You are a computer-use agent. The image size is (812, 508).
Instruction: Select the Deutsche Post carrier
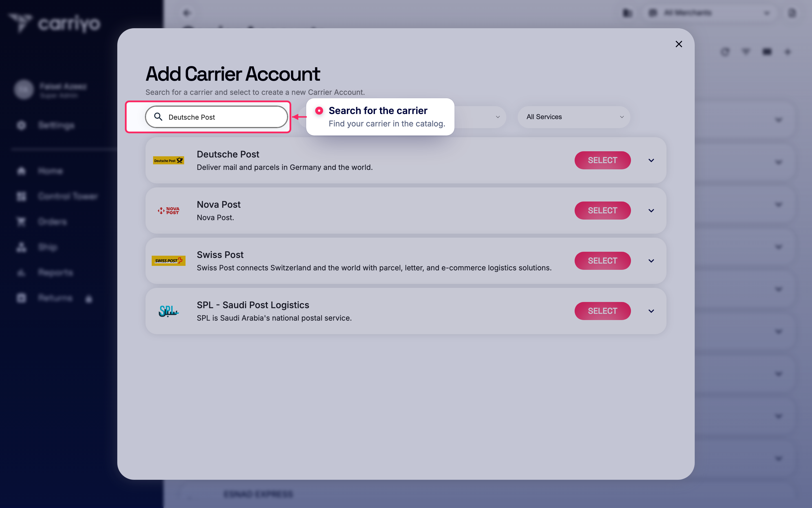[602, 160]
